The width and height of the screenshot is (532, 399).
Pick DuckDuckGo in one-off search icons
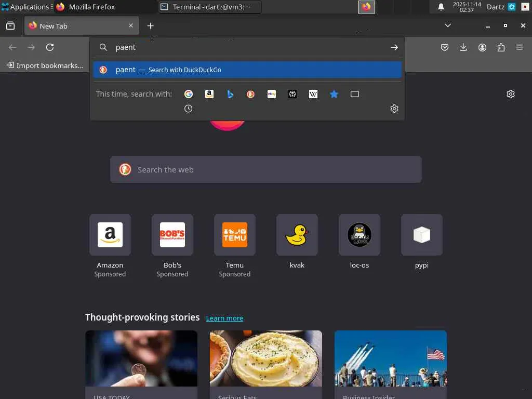251,94
